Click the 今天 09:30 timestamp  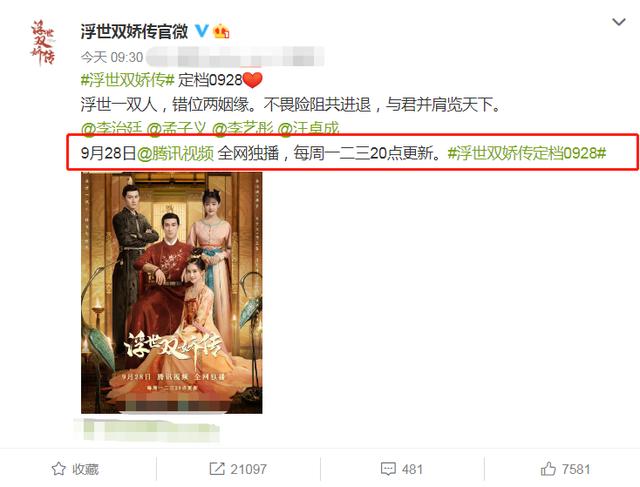[x=112, y=57]
